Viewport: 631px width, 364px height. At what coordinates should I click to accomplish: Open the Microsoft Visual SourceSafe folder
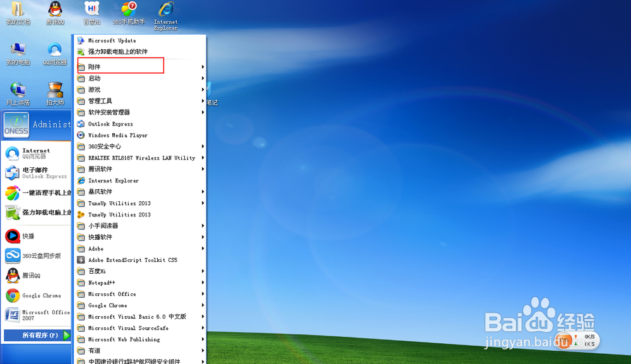141,328
